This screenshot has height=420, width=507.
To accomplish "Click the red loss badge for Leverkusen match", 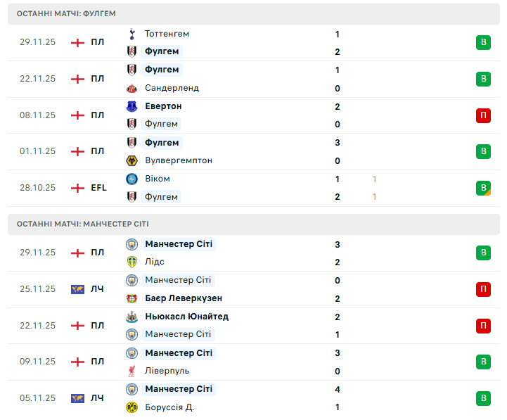I will coord(483,289).
